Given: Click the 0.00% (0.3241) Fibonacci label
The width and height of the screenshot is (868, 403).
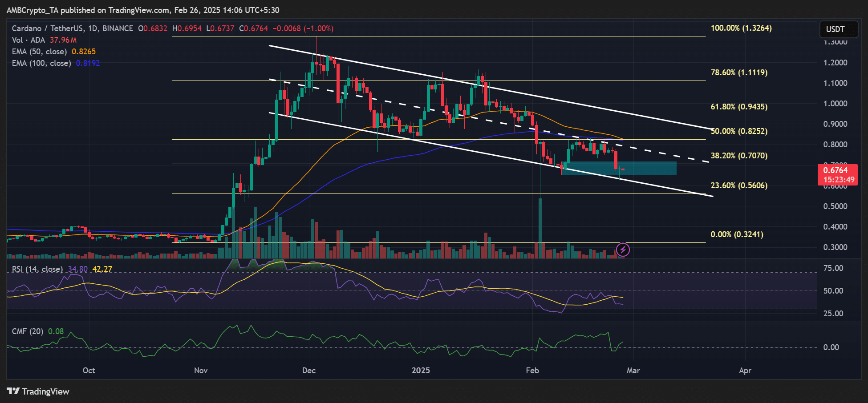Looking at the screenshot, I should (737, 234).
